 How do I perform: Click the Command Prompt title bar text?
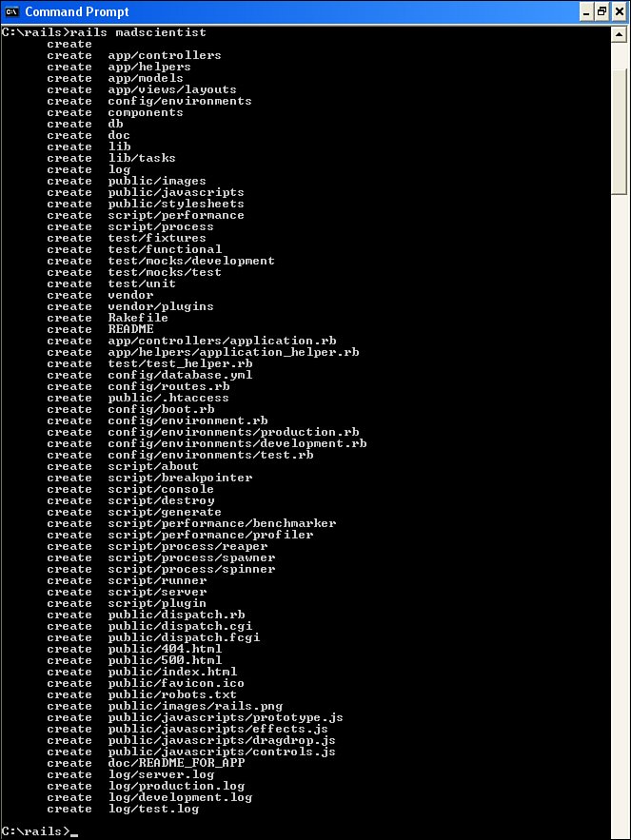click(x=77, y=11)
